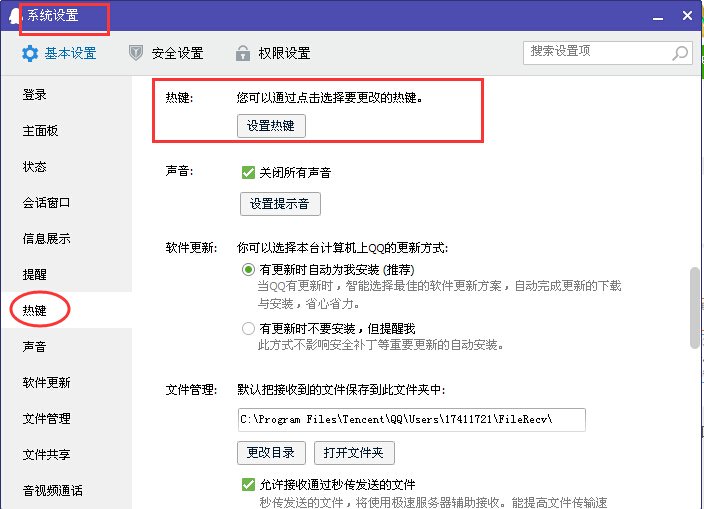Go to 热键 in the sidebar
This screenshot has width=704, height=509.
[35, 310]
